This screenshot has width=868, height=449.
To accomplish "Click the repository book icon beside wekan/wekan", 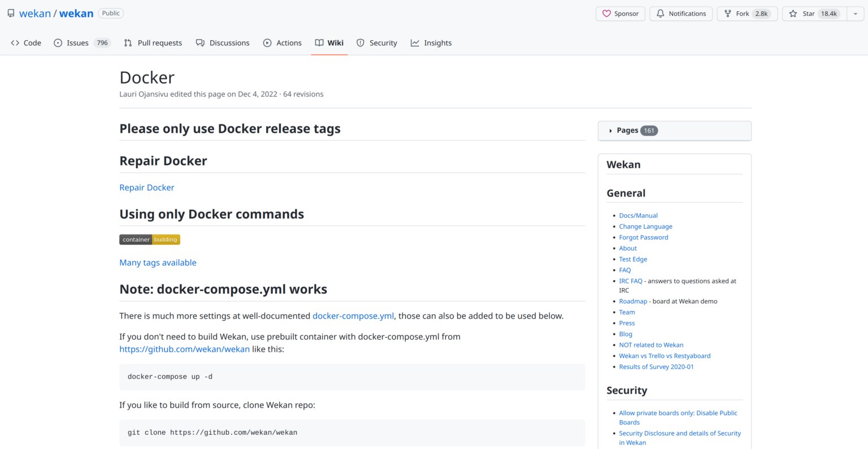I will coord(10,13).
